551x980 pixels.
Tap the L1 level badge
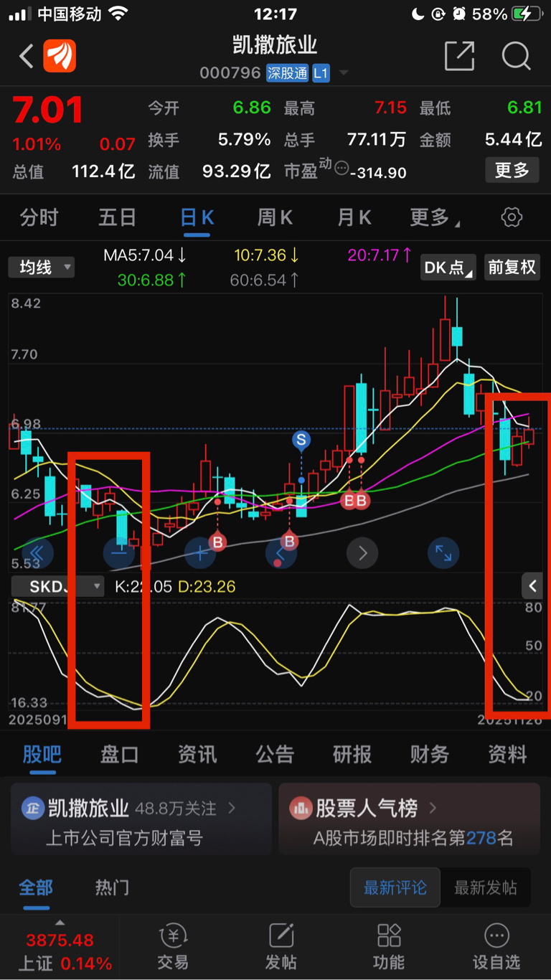click(321, 73)
